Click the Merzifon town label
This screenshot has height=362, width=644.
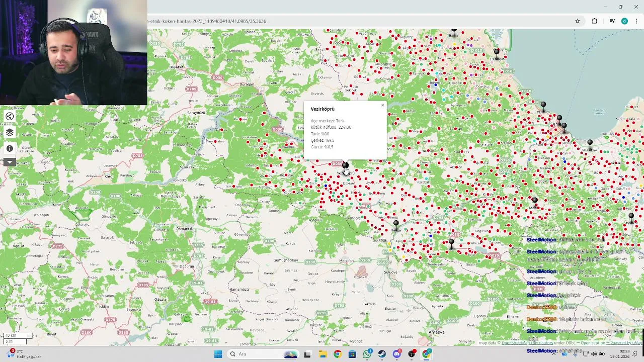346,261
